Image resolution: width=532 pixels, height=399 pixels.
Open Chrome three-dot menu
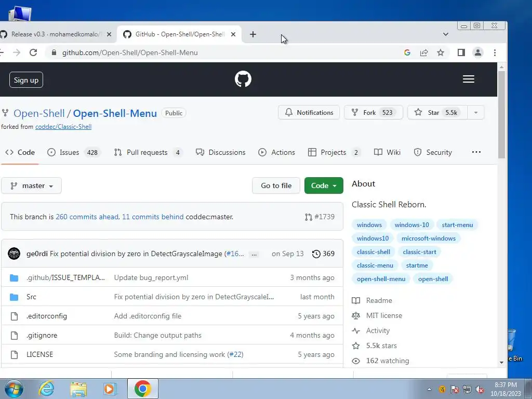(x=495, y=52)
